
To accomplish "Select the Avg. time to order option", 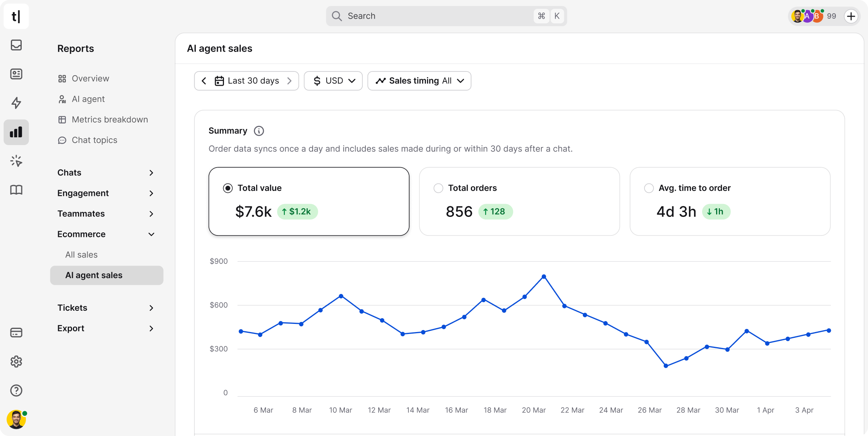I will 649,188.
